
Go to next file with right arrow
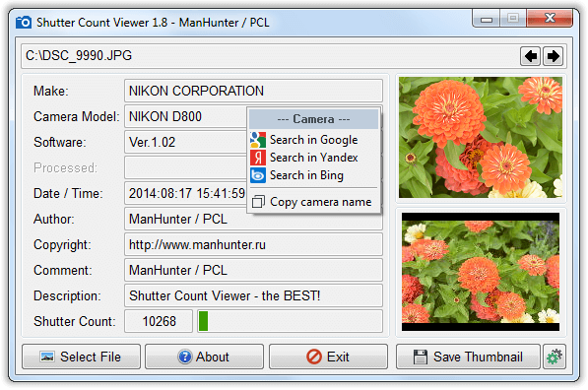point(553,56)
